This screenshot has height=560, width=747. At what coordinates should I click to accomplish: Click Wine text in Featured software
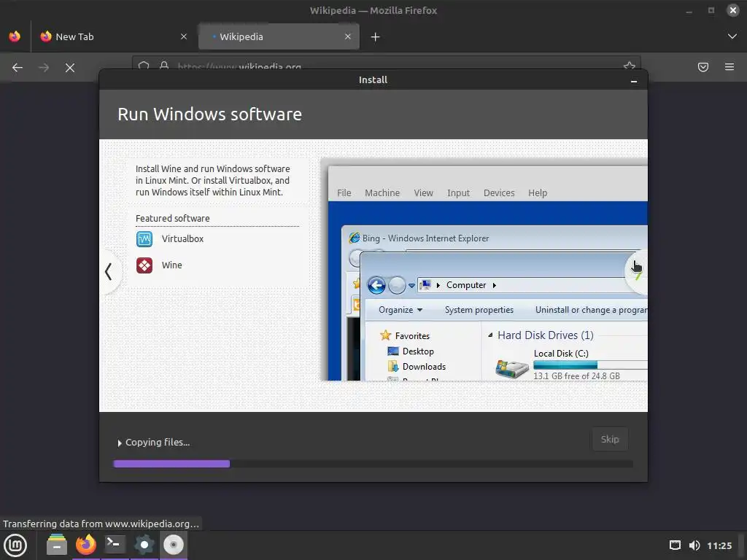171,265
